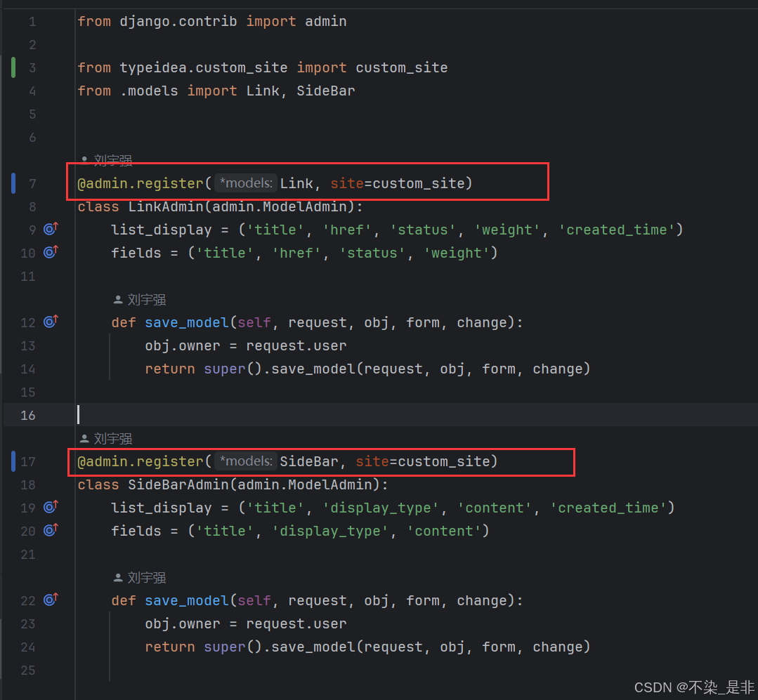
Task: Click 'typeidea.custom_site' module name on line 3
Action: point(204,68)
